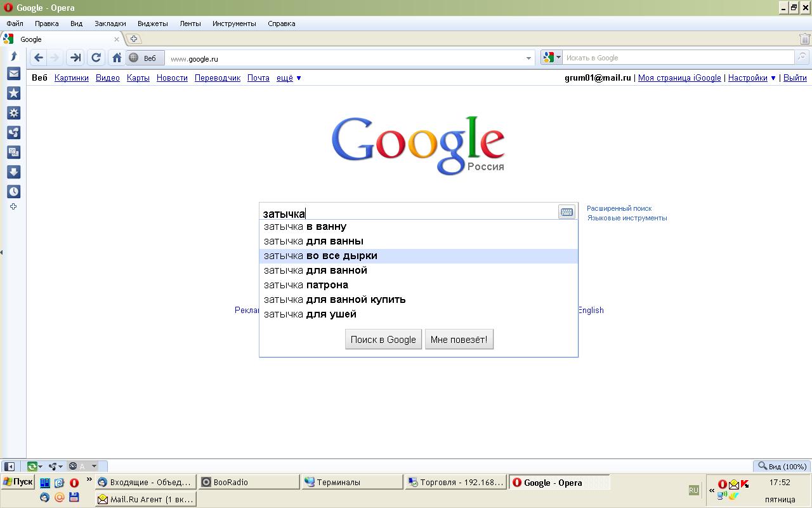
Task: Open the Вид (100%) zoom control
Action: [781, 466]
